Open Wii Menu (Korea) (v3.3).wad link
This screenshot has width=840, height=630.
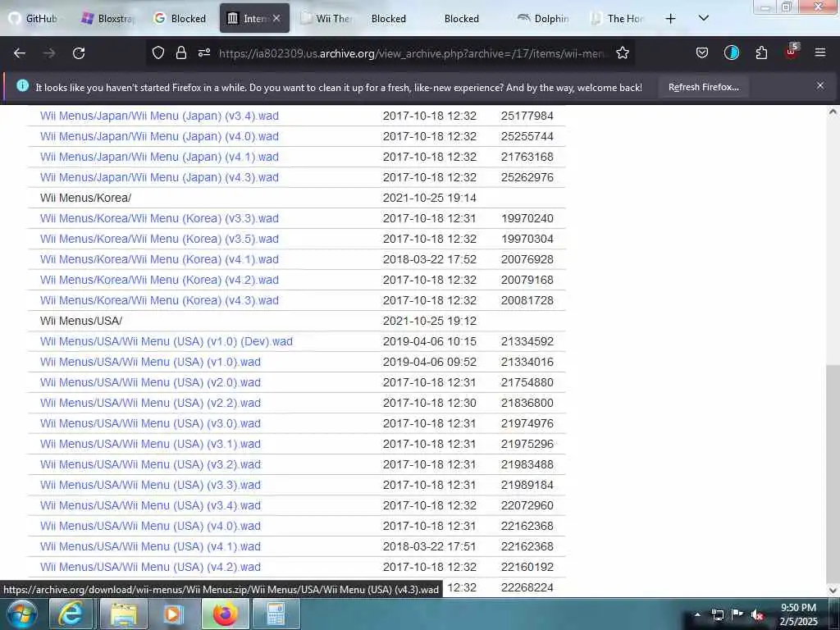pos(159,218)
